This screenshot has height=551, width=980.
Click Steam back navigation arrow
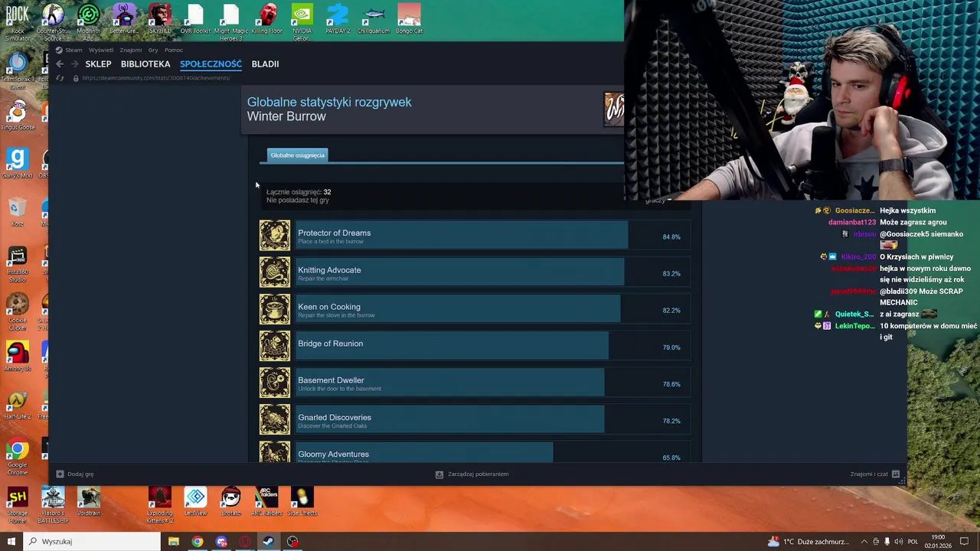pyautogui.click(x=60, y=64)
